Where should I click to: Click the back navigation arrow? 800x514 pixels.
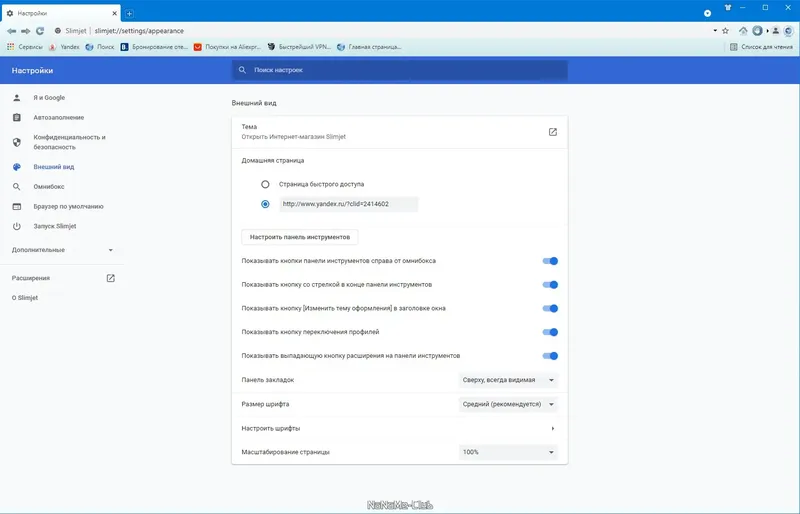[x=11, y=31]
